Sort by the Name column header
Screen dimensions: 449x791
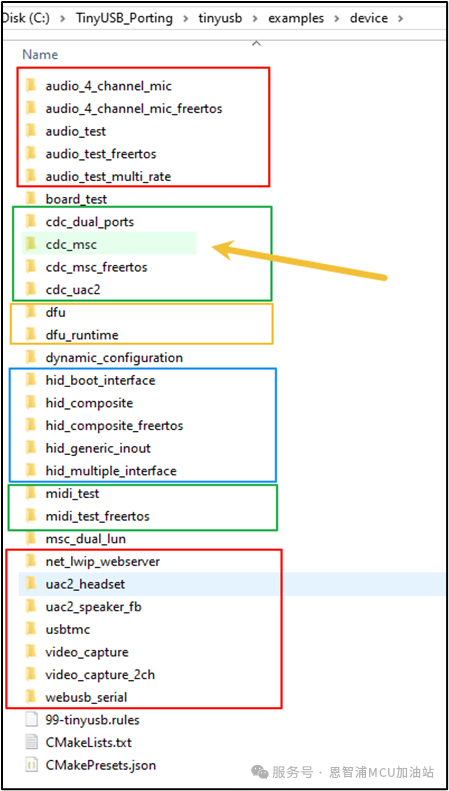pos(40,54)
